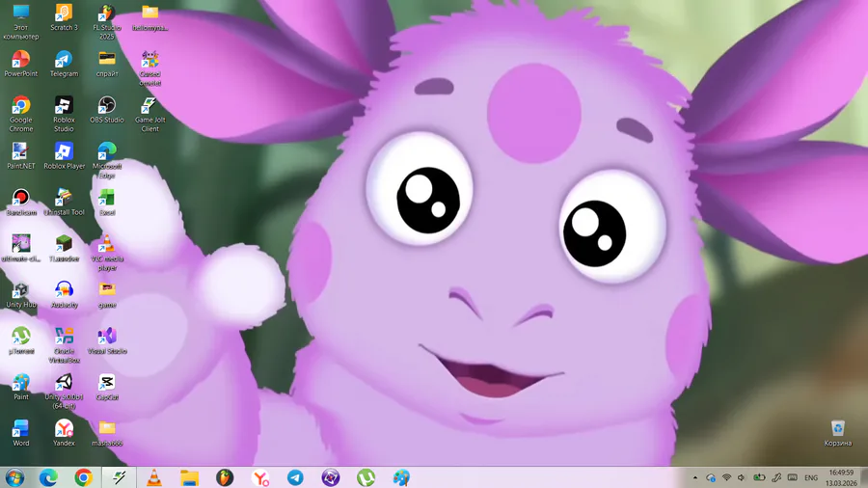868x488 pixels.
Task: Open the PowerPoint desktop shortcut
Action: [21, 64]
